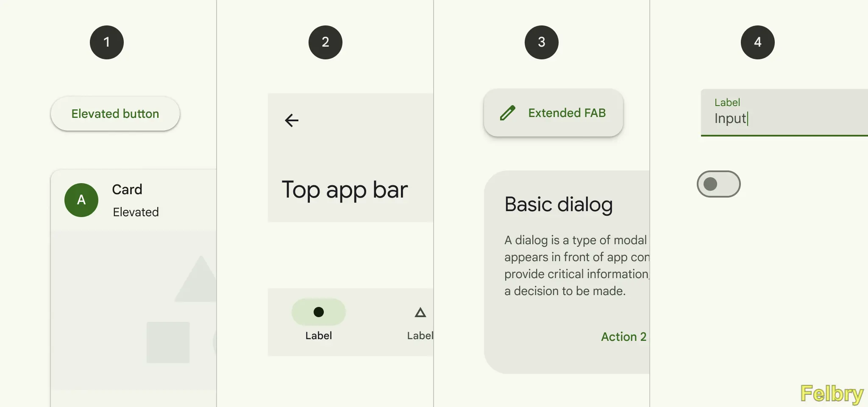
Task: Click the number 3 circle badge
Action: tap(542, 42)
